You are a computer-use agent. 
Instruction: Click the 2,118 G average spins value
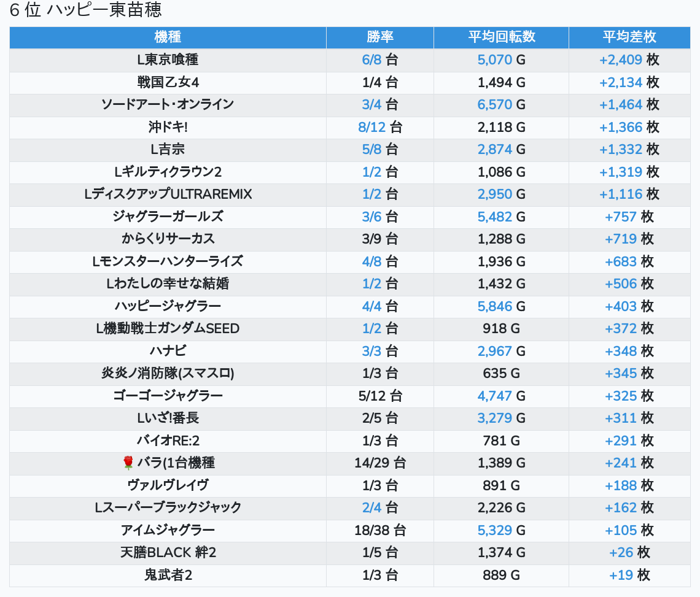point(501,127)
